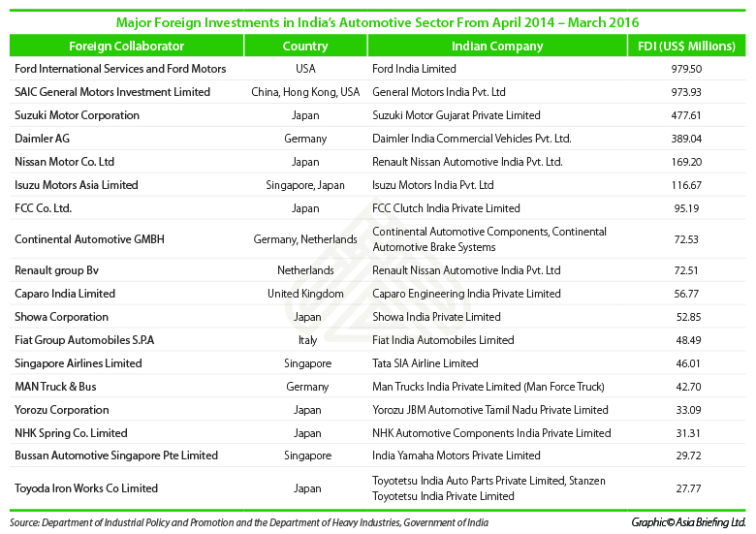
Task: Select the 33.09 FDI value
Action: [688, 410]
